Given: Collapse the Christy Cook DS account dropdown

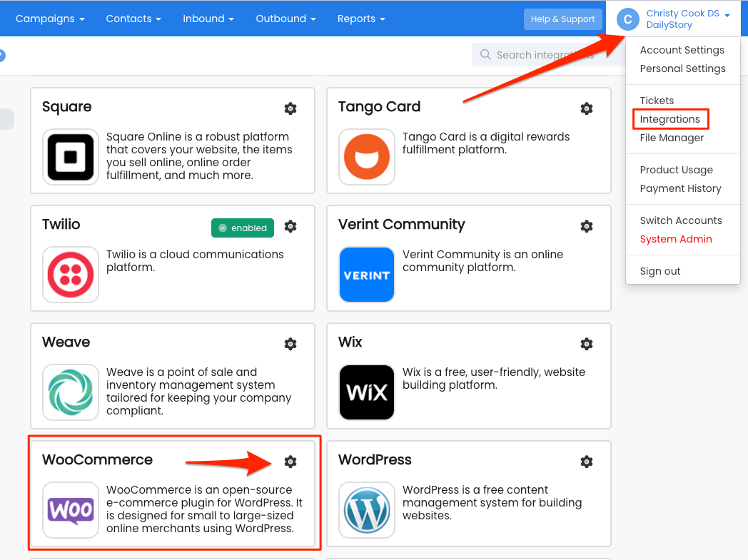Looking at the screenshot, I should pyautogui.click(x=674, y=19).
